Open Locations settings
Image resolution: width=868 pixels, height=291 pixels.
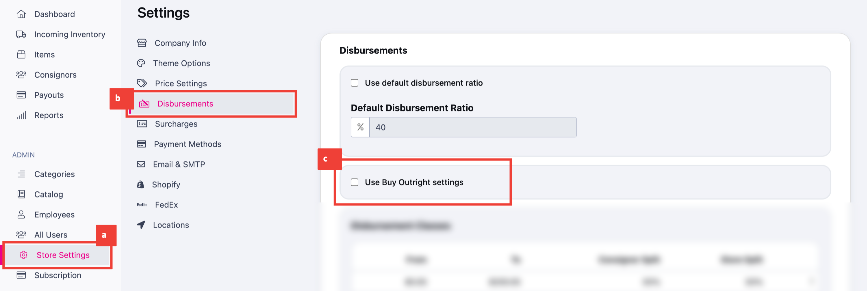point(171,225)
